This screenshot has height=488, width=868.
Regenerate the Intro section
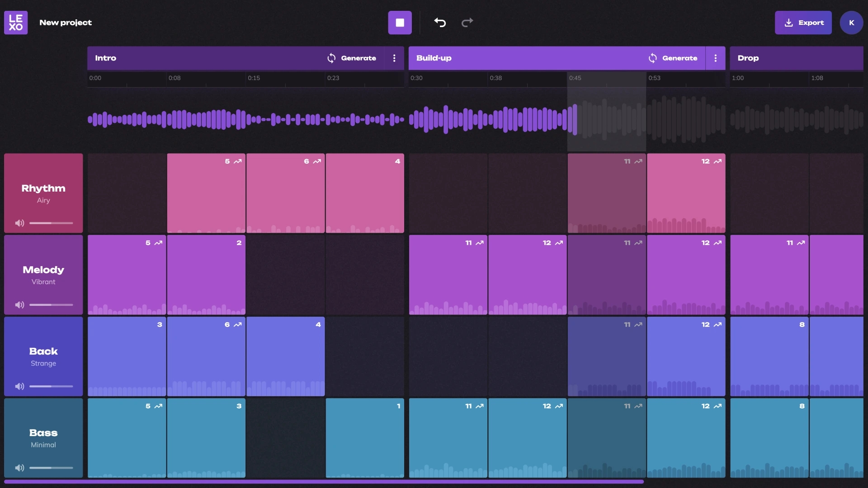pyautogui.click(x=352, y=58)
